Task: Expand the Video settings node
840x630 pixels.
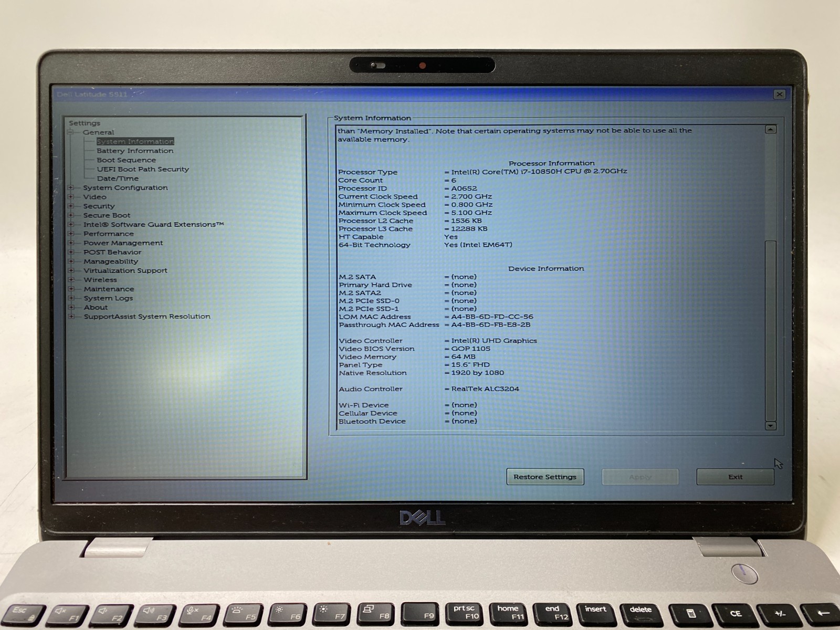Action: click(70, 197)
